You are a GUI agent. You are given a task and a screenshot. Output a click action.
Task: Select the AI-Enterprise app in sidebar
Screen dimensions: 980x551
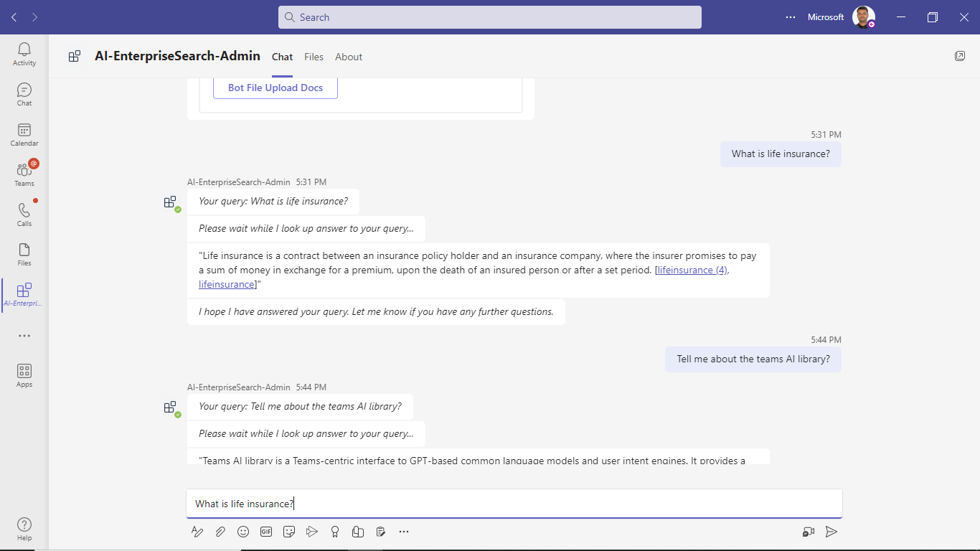[24, 294]
